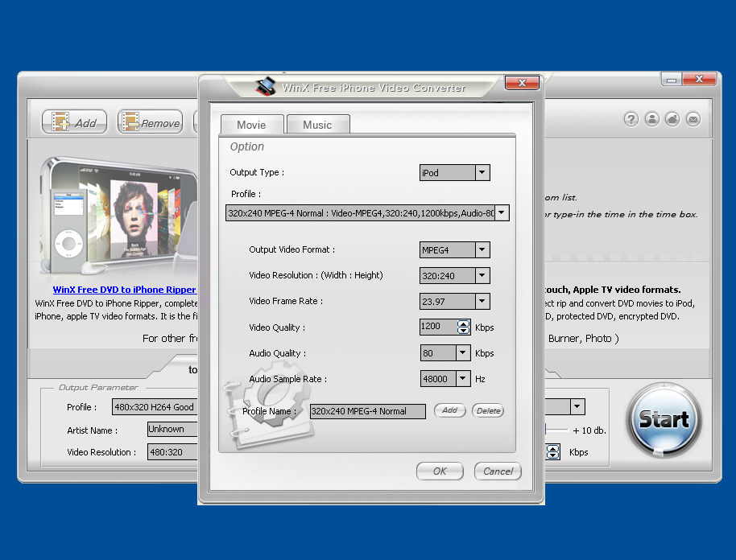Switch to the Movie tab
The image size is (736, 560).
click(x=252, y=125)
